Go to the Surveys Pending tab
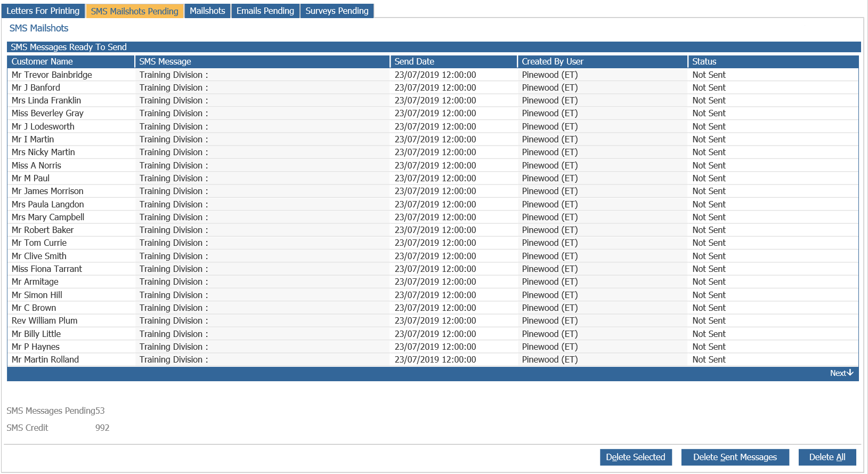 (337, 11)
